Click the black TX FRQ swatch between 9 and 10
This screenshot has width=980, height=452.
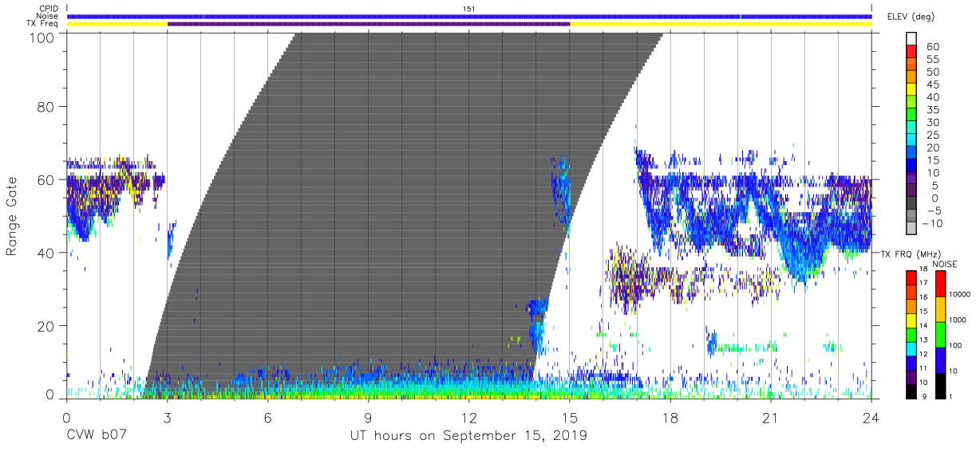pos(911,391)
